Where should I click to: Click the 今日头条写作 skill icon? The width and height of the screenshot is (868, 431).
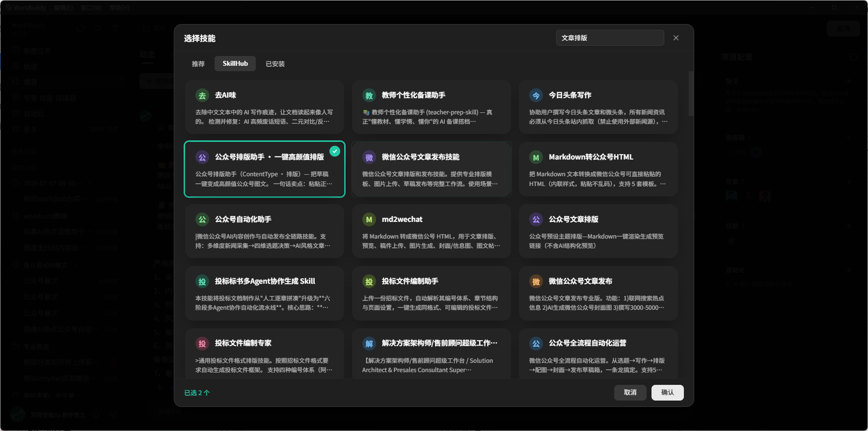[536, 96]
